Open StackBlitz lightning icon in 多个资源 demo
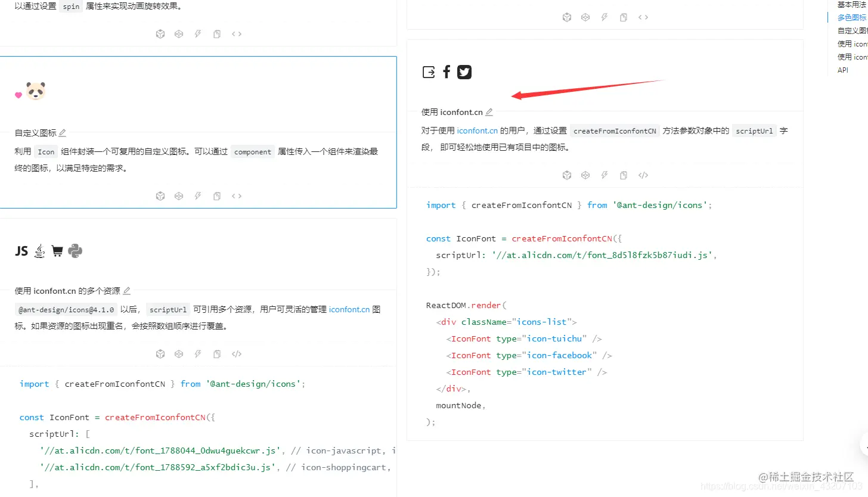Image resolution: width=868 pixels, height=497 pixels. pyautogui.click(x=198, y=354)
